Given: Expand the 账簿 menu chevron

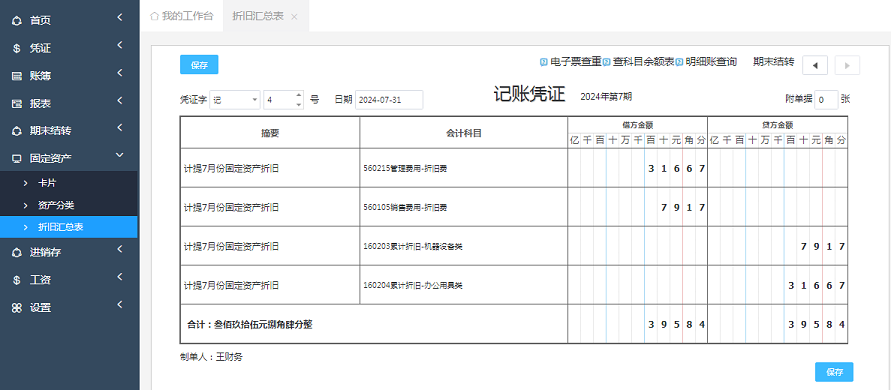Looking at the screenshot, I should click(x=120, y=73).
